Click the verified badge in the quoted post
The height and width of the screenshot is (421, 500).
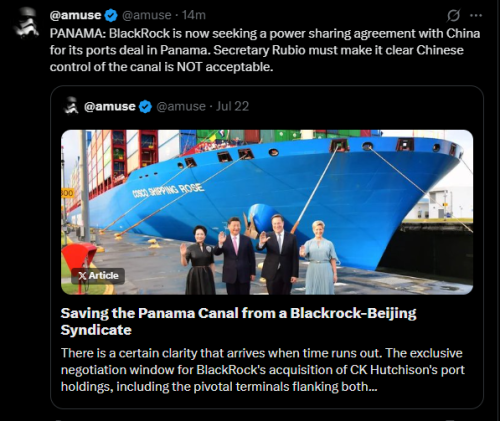tap(145, 107)
